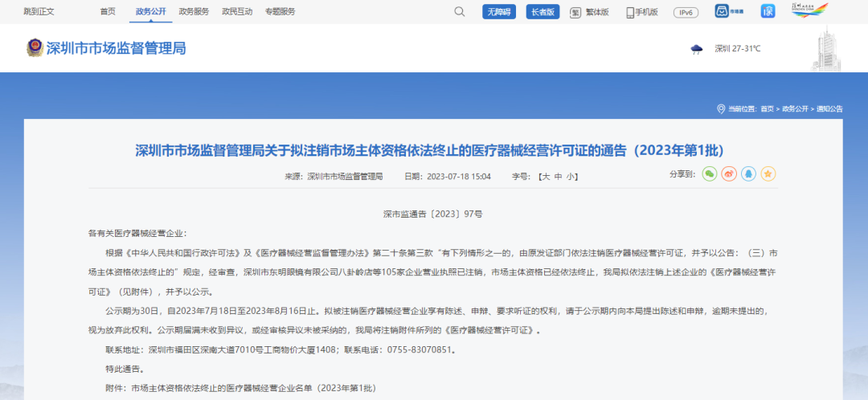
Task: Click the 跳到正文 skip link
Action: (39, 12)
